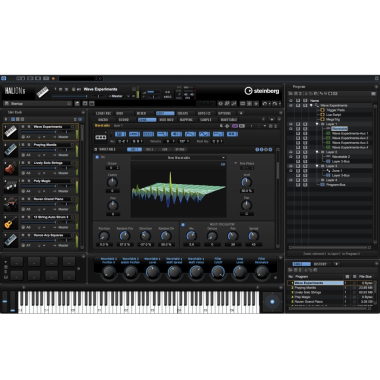Open the Startup multi preset dropdown
The image size is (380, 380).
(38, 104)
